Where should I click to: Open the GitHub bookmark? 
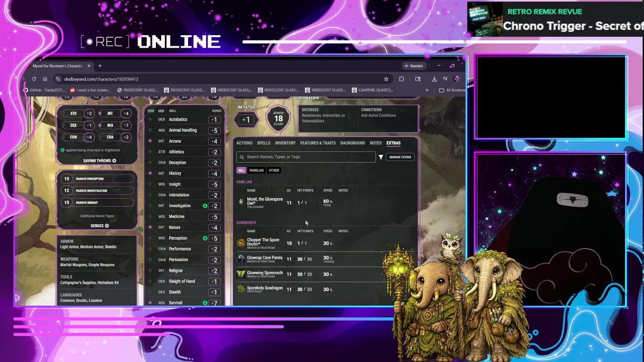(x=45, y=90)
